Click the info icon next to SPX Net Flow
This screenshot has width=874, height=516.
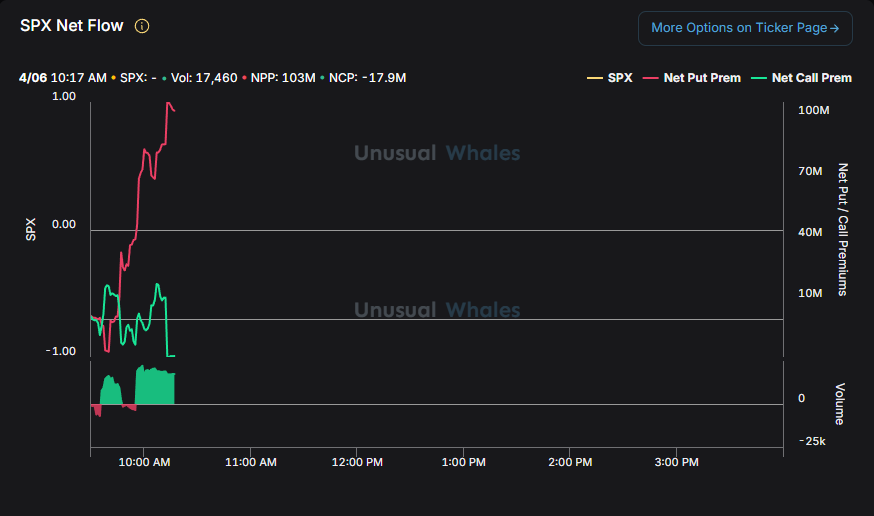(142, 26)
